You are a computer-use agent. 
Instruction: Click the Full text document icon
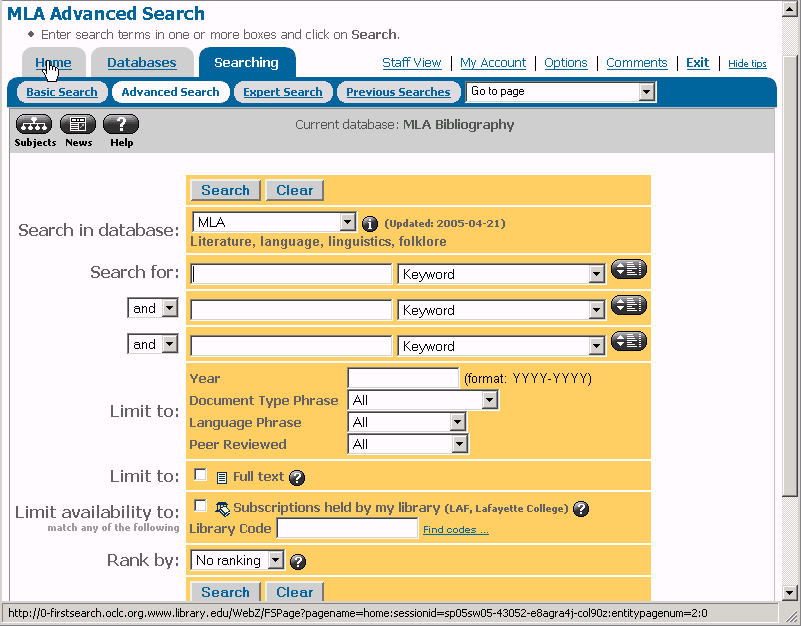click(x=222, y=478)
